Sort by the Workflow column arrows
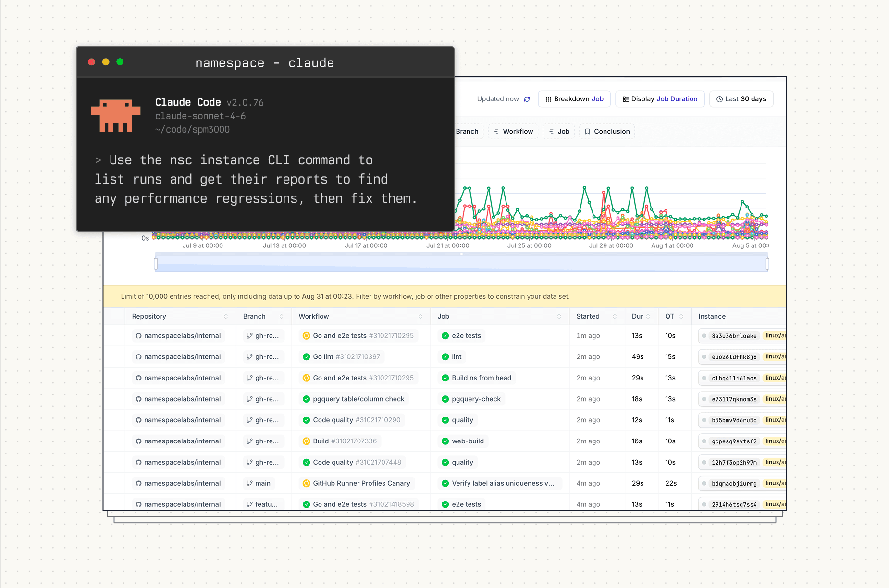 click(x=420, y=316)
